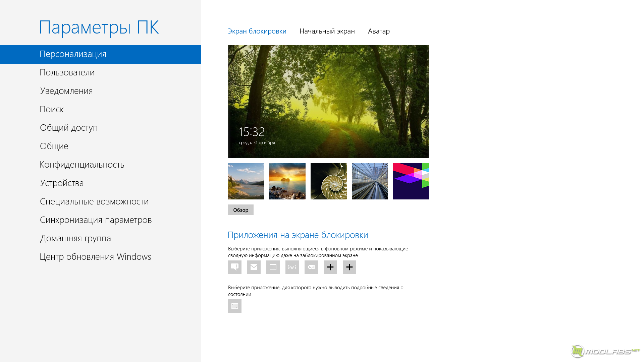Screen dimensions: 644x362
Task: Change the detailed status Calendar app icon
Action: tap(235, 306)
